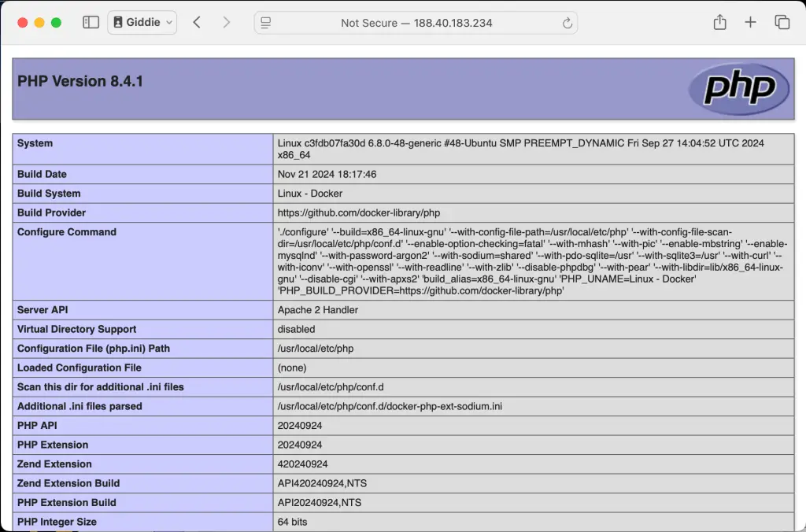Reload the phpinfo page
The height and width of the screenshot is (532, 806).
pos(567,23)
